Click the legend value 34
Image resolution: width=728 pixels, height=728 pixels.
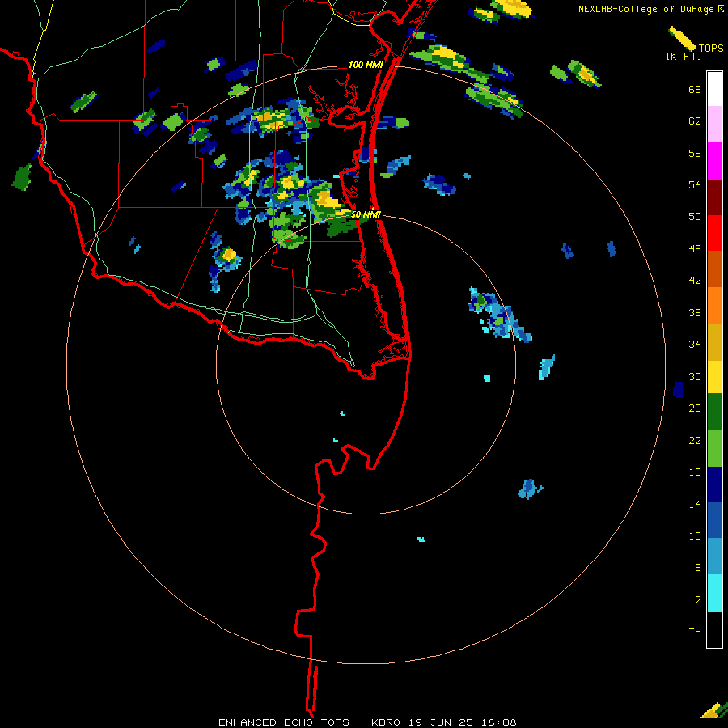pos(695,344)
